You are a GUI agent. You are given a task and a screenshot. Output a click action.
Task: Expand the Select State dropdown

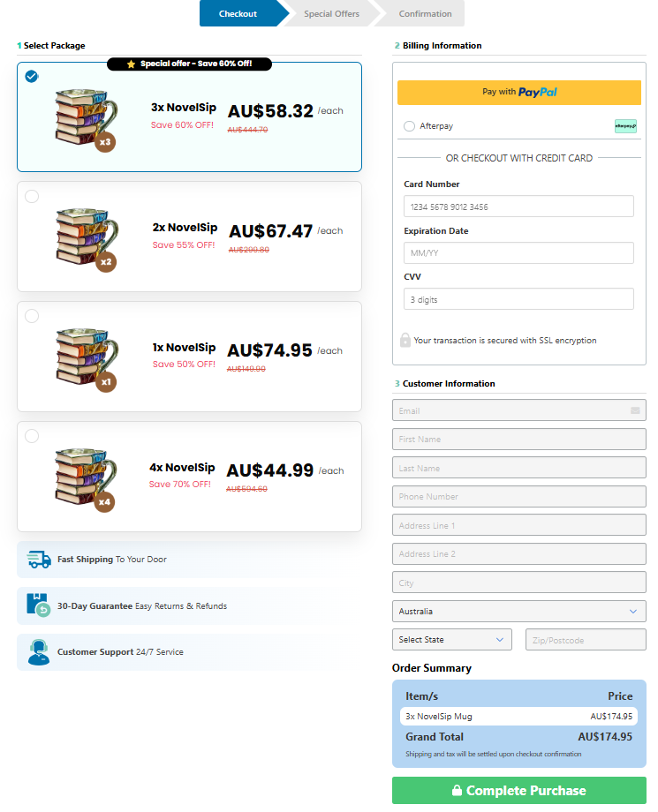451,640
